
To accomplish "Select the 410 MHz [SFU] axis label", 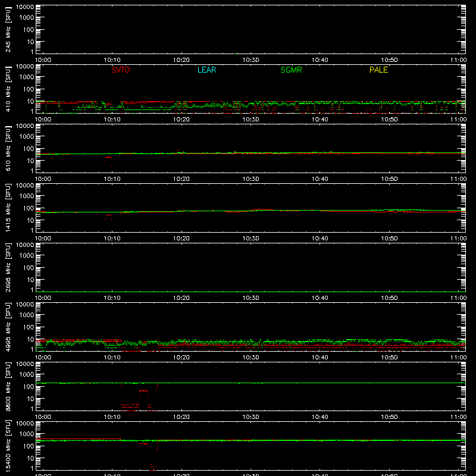I will click(8, 89).
